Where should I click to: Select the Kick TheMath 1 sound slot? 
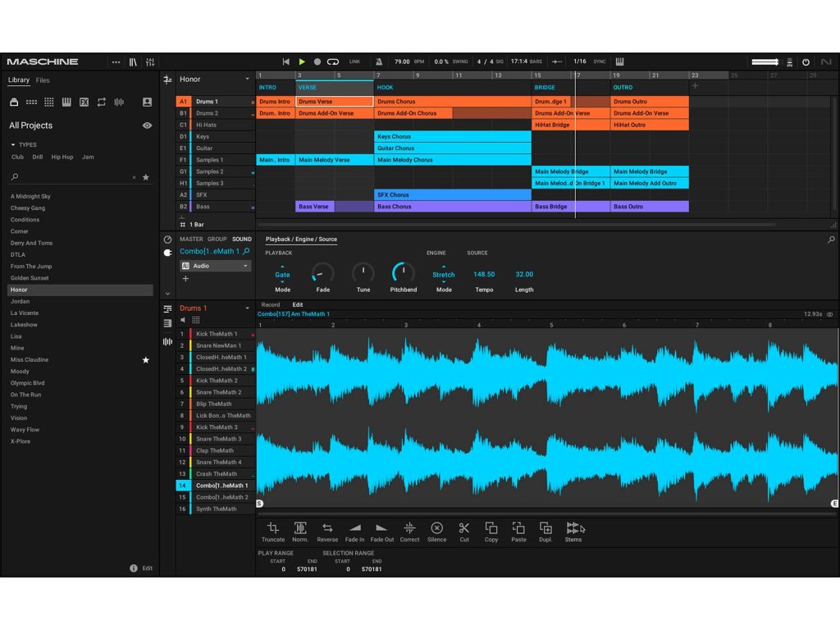coord(216,334)
